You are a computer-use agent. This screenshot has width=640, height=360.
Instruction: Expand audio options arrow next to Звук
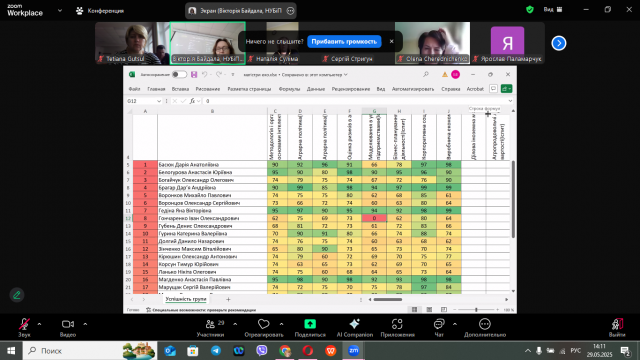[39, 324]
